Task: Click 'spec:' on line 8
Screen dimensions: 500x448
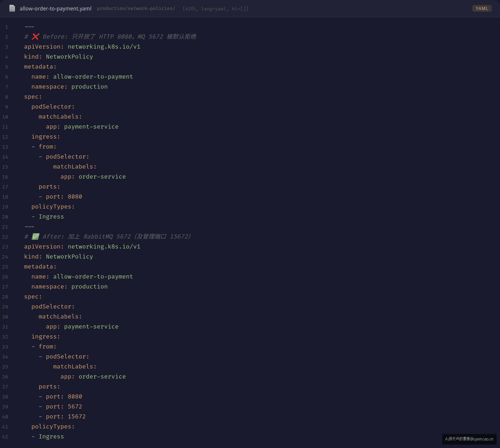Action: (x=33, y=97)
